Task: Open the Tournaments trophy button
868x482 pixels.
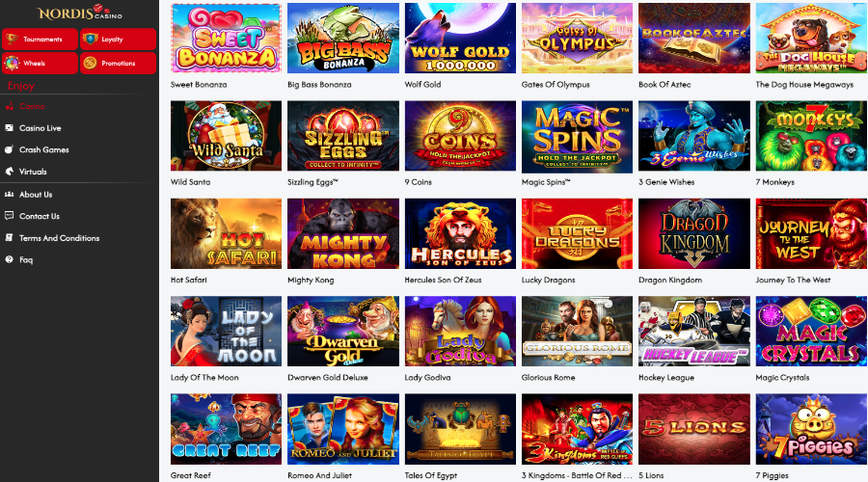Action: (x=40, y=40)
